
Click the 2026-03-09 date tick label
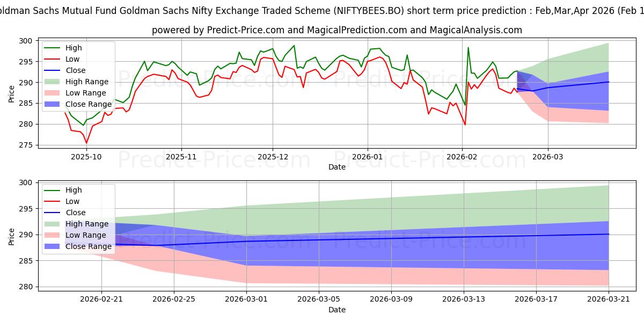(391, 299)
